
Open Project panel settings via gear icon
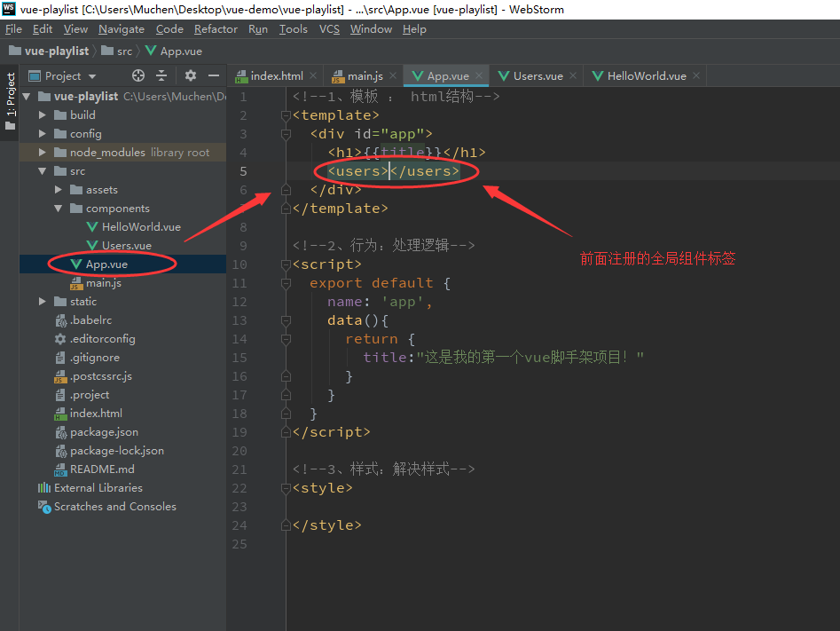tap(189, 75)
